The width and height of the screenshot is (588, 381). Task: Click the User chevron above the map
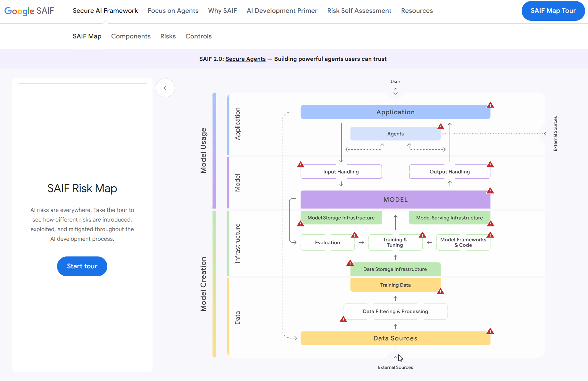pyautogui.click(x=395, y=91)
